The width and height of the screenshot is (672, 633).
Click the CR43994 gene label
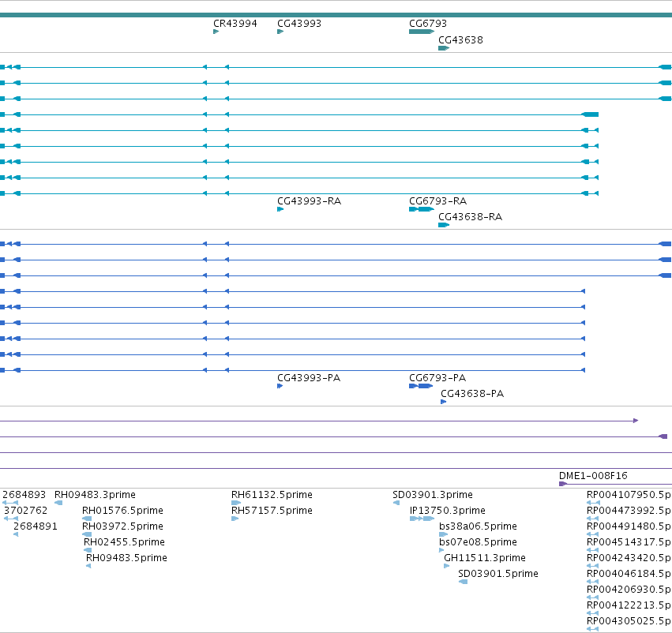pos(235,24)
